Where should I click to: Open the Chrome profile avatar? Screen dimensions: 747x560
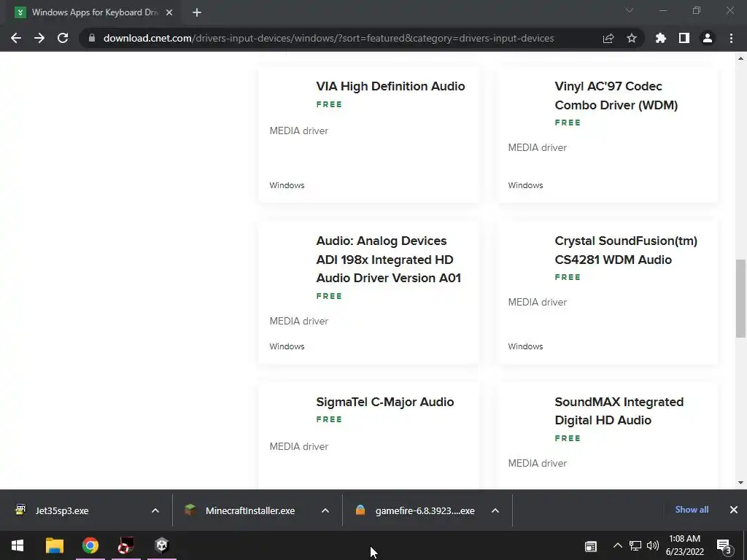pyautogui.click(x=708, y=38)
